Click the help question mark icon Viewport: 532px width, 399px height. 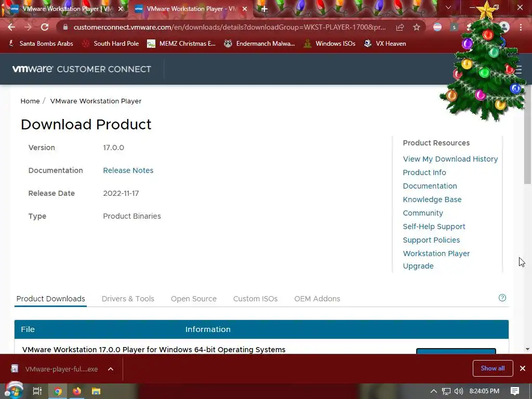[502, 298]
